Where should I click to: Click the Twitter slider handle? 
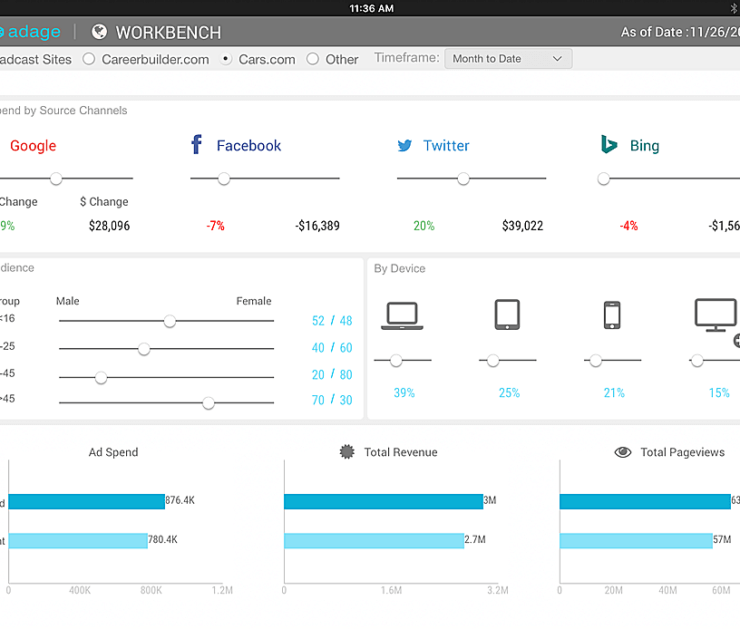tap(463, 179)
